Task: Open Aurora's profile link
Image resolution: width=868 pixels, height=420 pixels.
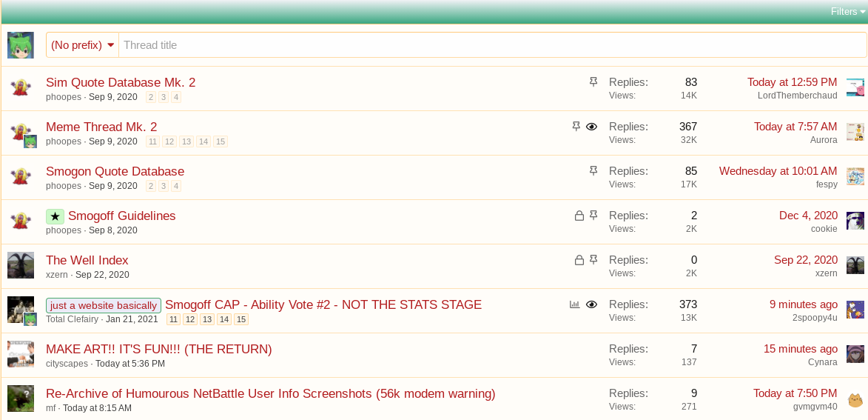Action: tap(824, 140)
